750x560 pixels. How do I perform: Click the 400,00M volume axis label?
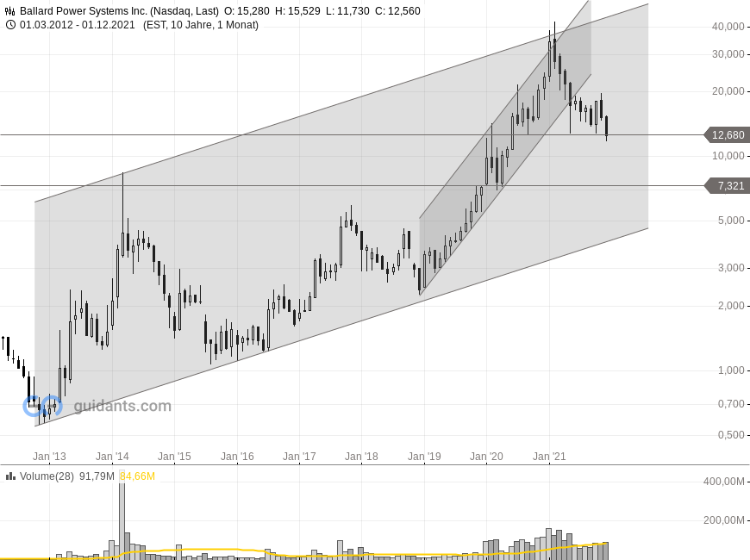click(723, 482)
